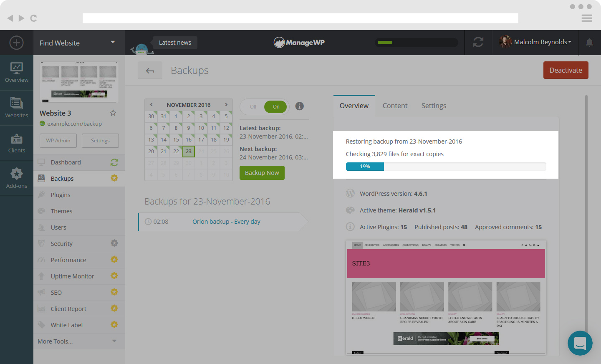601x364 pixels.
Task: Switch the backup toggle to Off
Action: [x=253, y=107]
